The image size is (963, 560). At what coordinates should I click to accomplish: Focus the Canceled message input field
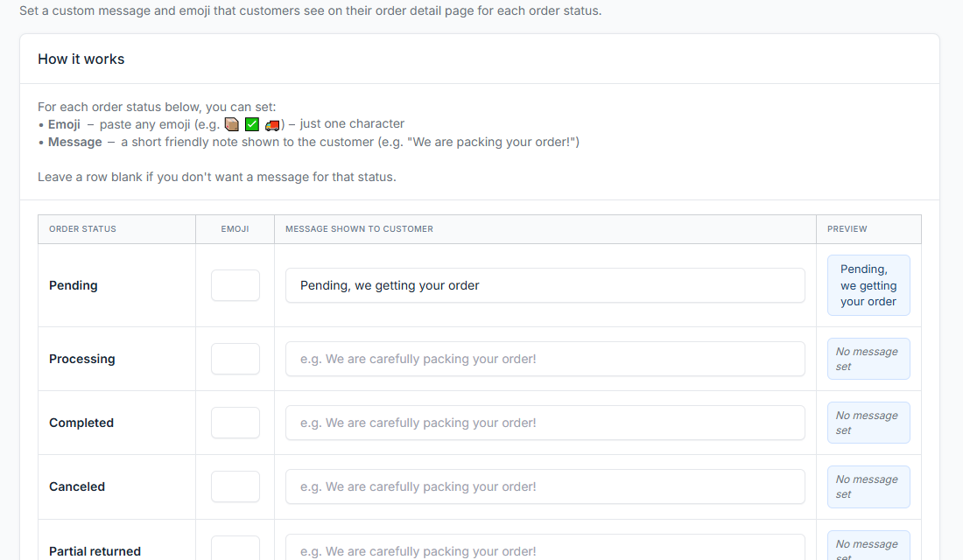(545, 486)
